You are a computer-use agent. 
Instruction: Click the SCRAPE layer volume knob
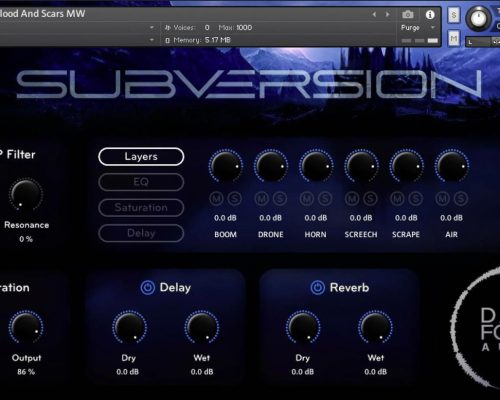tap(406, 166)
